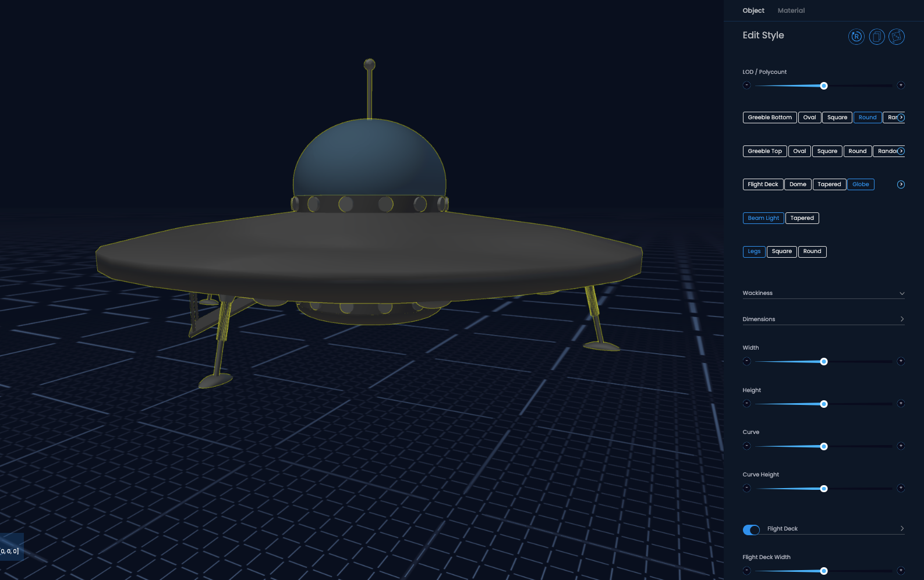This screenshot has width=924, height=580.
Task: Expand the Flight Deck section chevron
Action: coord(902,529)
